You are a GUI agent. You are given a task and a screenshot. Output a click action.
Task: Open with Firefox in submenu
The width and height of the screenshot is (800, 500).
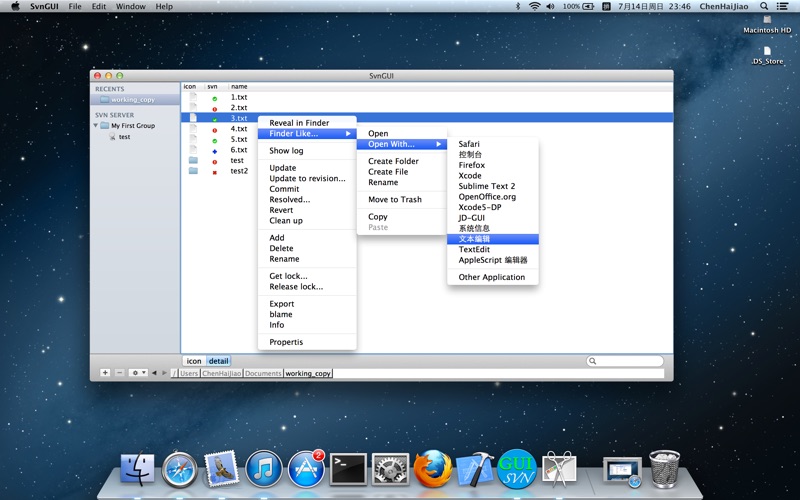pyautogui.click(x=493, y=165)
